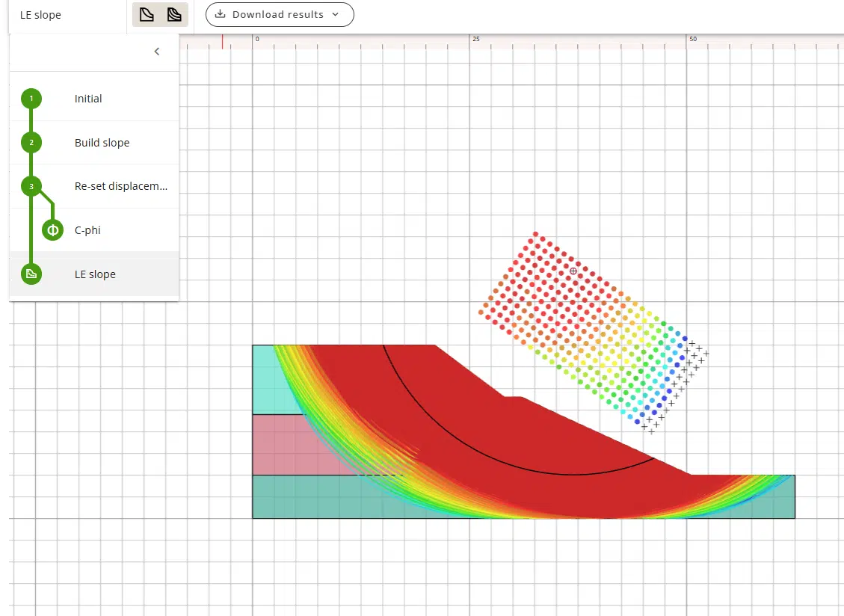The image size is (844, 616).
Task: Select stage 1 circle node
Action: coord(31,99)
